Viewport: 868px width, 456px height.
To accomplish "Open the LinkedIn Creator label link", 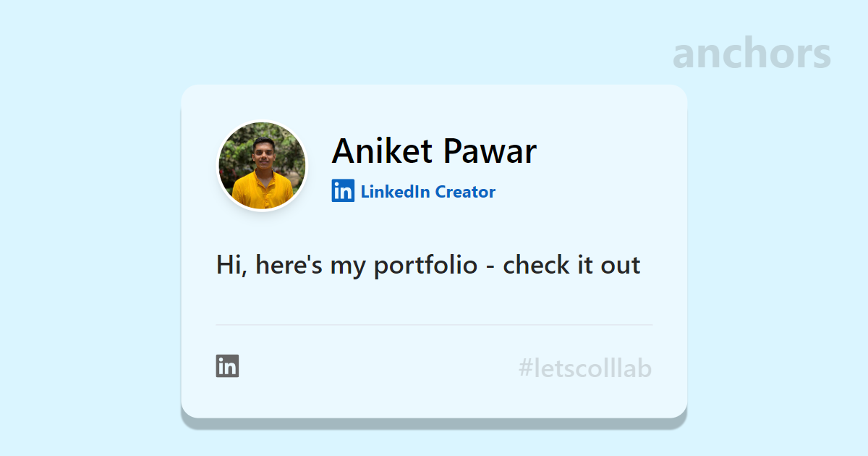I will click(x=427, y=192).
